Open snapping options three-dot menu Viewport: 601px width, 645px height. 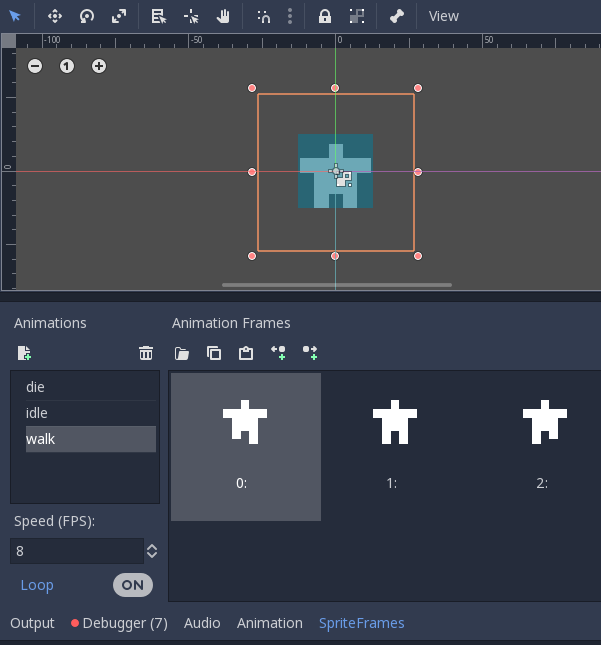click(x=290, y=16)
